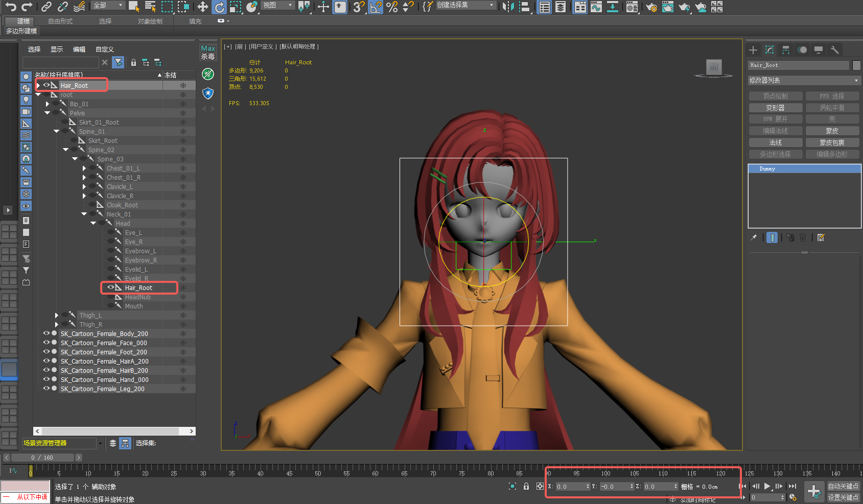Toggle the Percent Snap icon
The height and width of the screenshot is (504, 863).
point(392,6)
